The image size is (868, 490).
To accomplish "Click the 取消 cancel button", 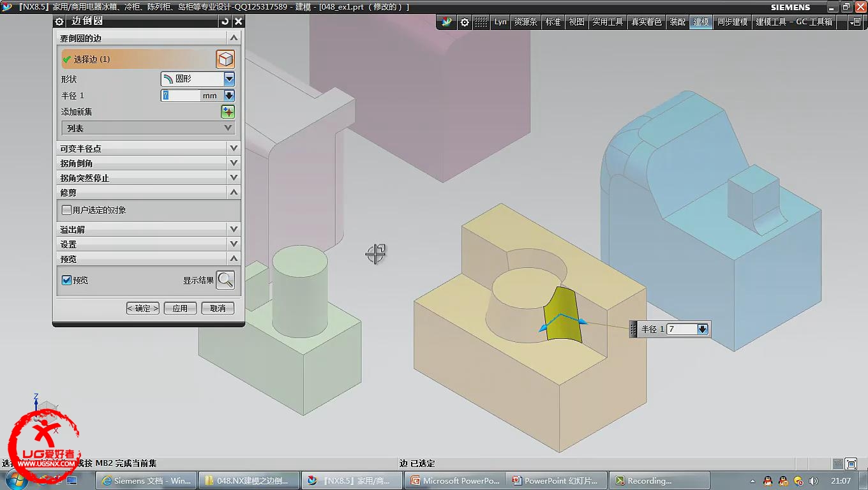I will (x=218, y=308).
